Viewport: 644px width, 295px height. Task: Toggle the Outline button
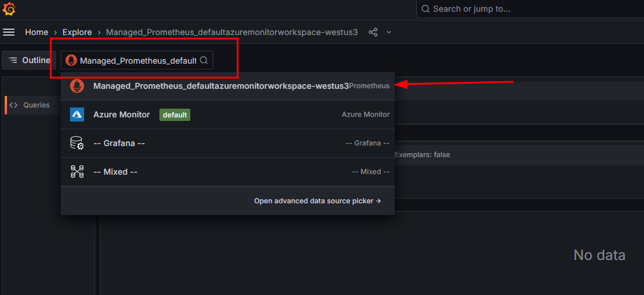pyautogui.click(x=29, y=60)
